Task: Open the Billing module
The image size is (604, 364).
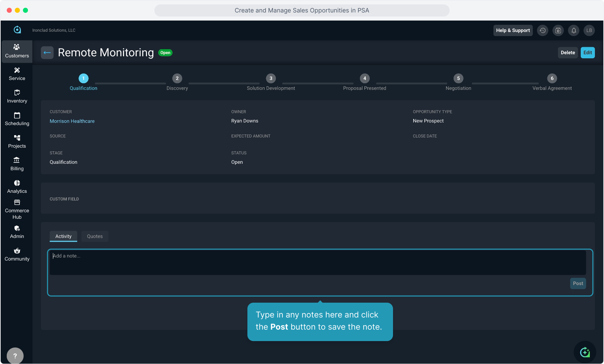Action: click(17, 164)
